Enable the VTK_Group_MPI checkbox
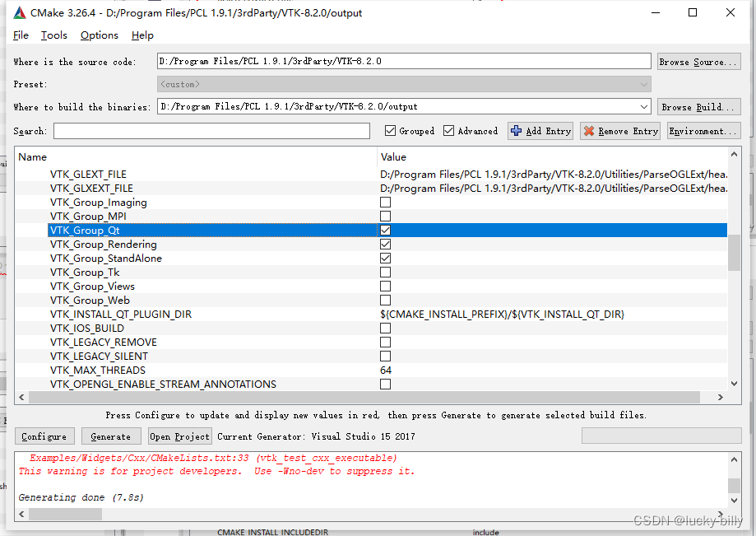This screenshot has height=536, width=756. (x=385, y=217)
